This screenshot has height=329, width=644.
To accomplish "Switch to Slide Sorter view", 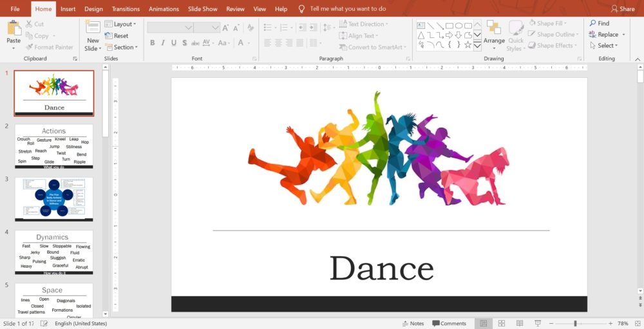I will (502, 323).
